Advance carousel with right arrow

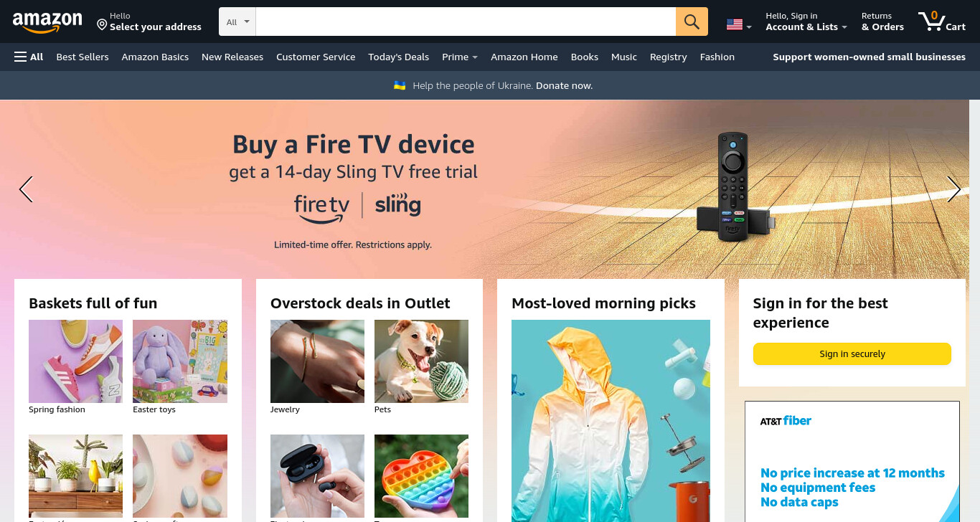point(953,189)
